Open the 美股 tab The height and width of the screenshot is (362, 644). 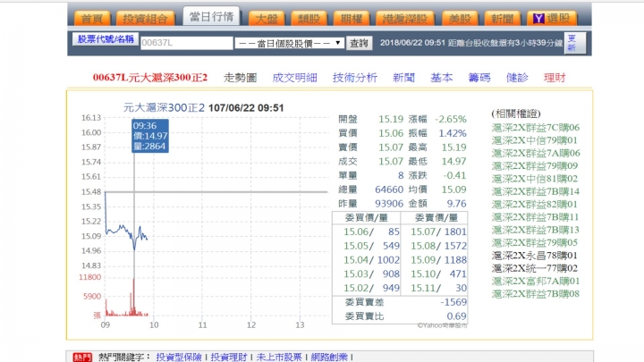point(460,19)
